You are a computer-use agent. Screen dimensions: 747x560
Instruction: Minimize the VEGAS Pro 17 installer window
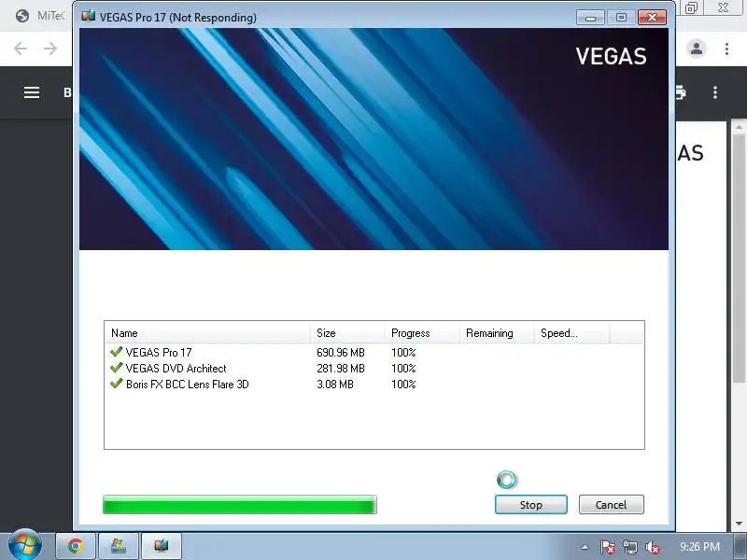coord(591,18)
